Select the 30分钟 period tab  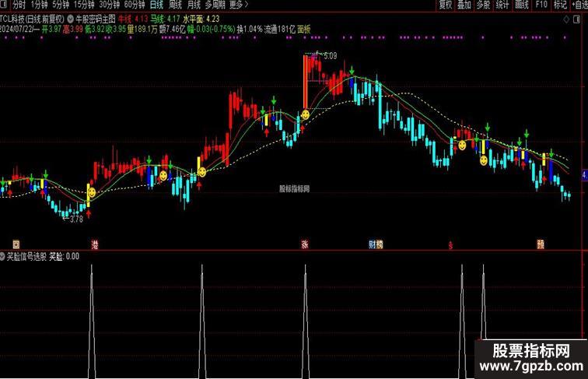click(109, 5)
